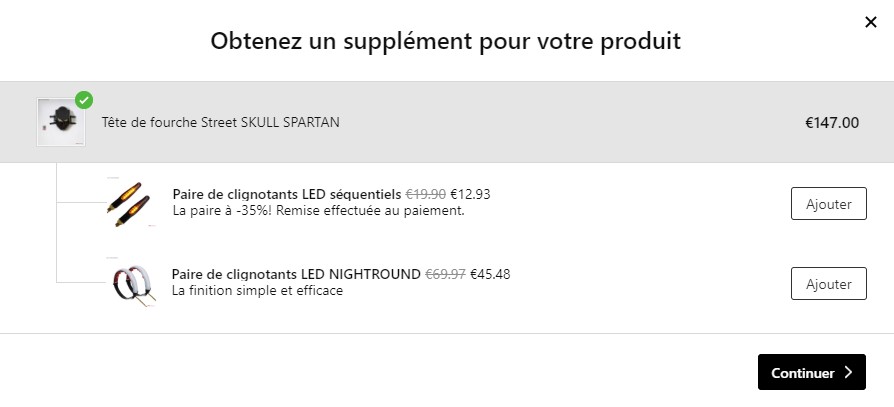Click the Continuer button

coord(811,372)
